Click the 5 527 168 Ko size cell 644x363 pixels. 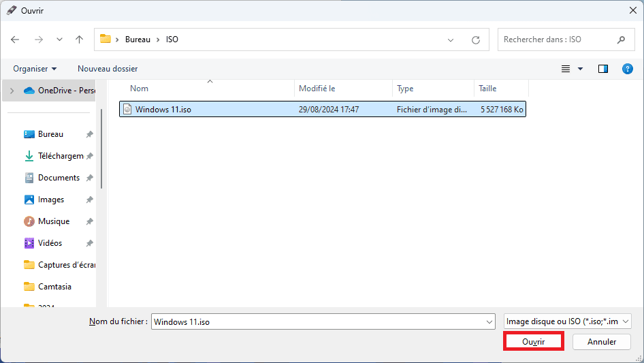tap(502, 110)
